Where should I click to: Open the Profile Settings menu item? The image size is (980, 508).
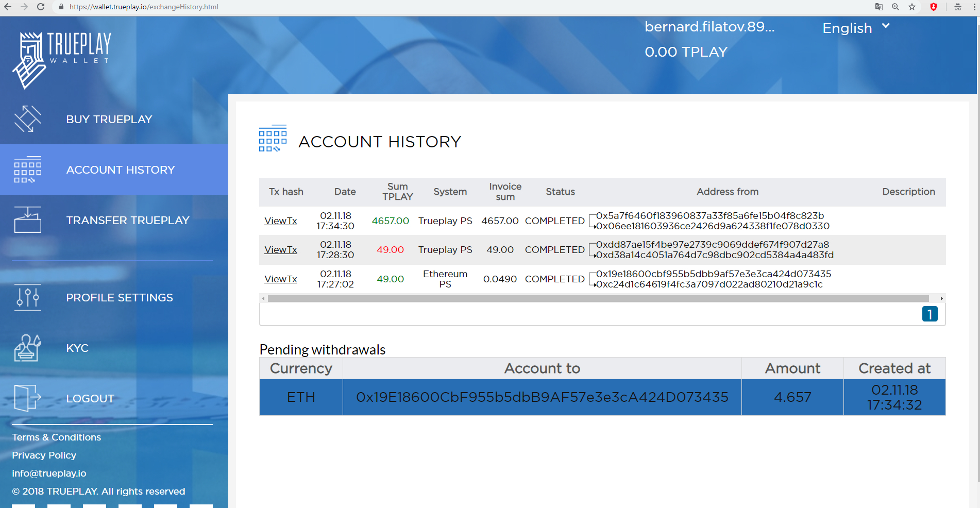tap(120, 297)
